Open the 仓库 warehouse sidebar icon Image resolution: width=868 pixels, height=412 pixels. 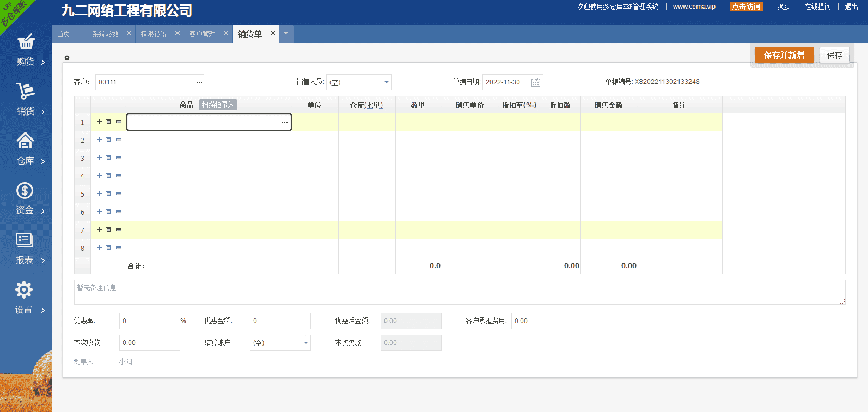click(x=26, y=141)
